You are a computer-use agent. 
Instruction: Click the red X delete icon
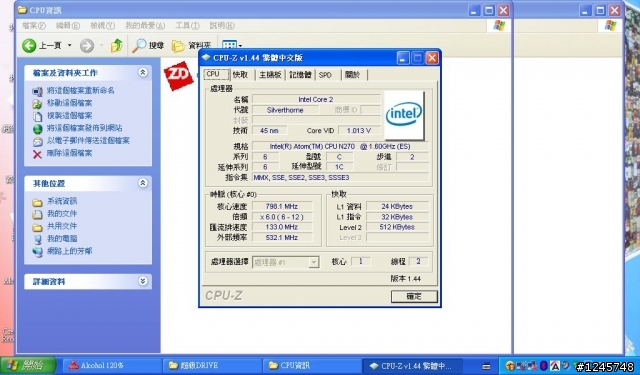[37, 154]
